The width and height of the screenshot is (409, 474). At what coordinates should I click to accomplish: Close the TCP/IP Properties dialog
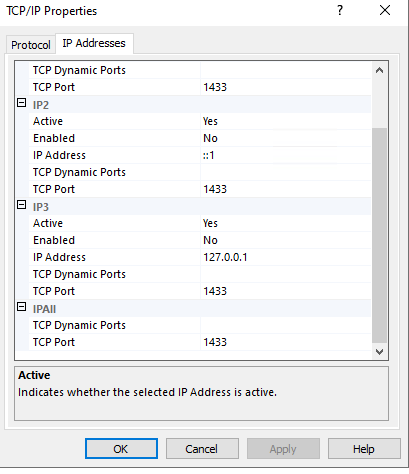click(385, 10)
